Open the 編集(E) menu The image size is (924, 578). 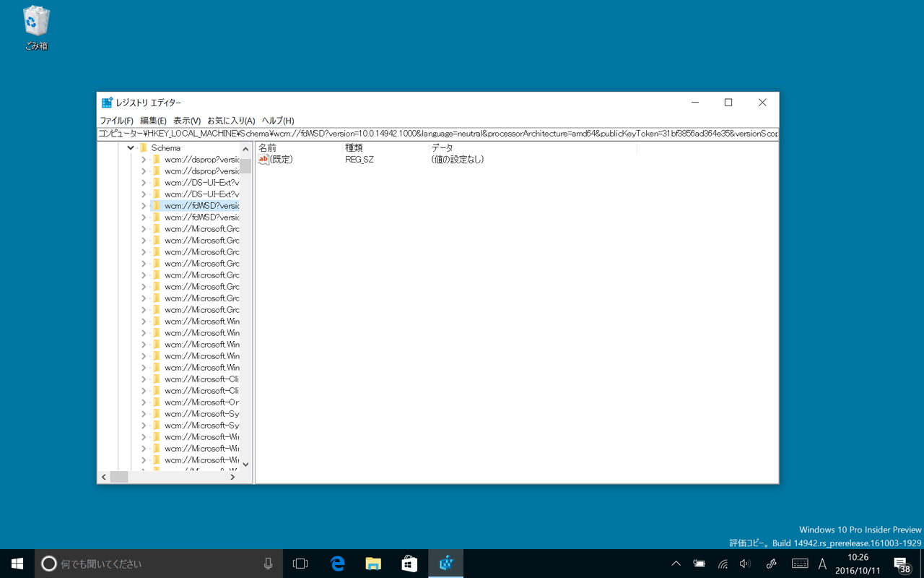[153, 121]
